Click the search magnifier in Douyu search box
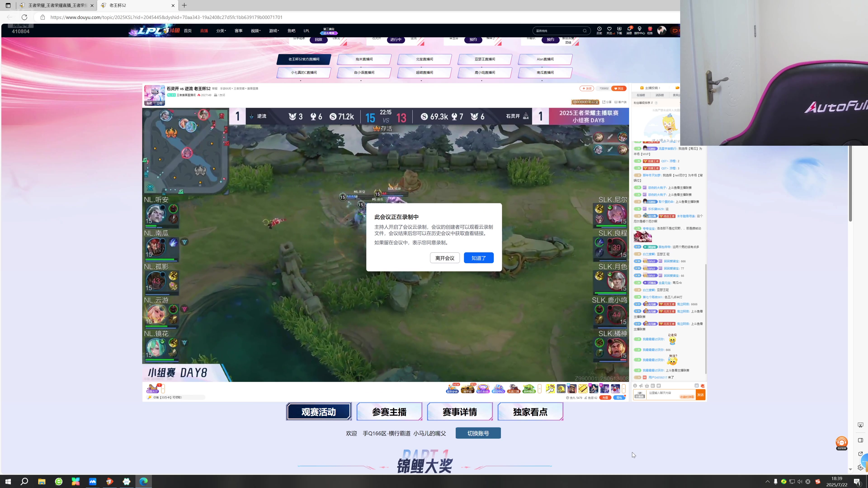 point(585,31)
